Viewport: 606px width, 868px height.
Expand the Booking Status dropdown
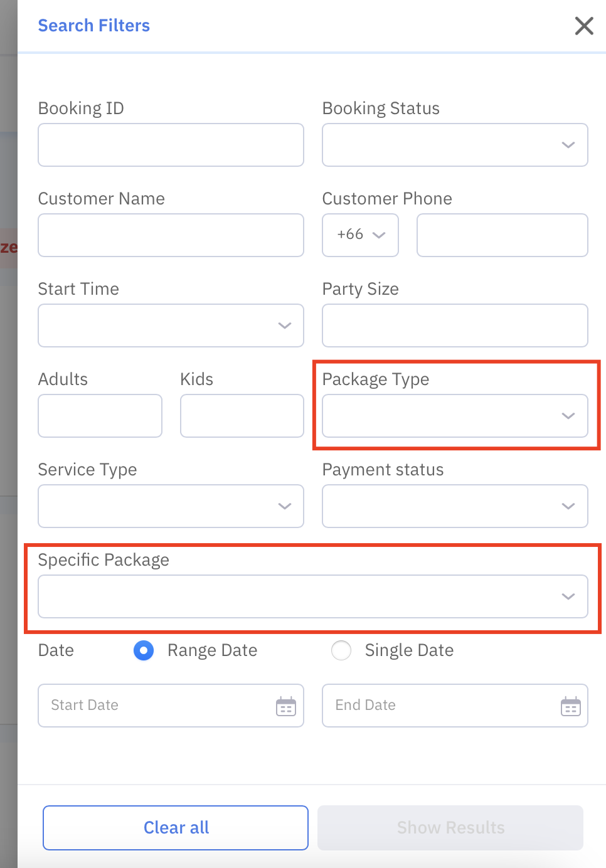point(455,145)
